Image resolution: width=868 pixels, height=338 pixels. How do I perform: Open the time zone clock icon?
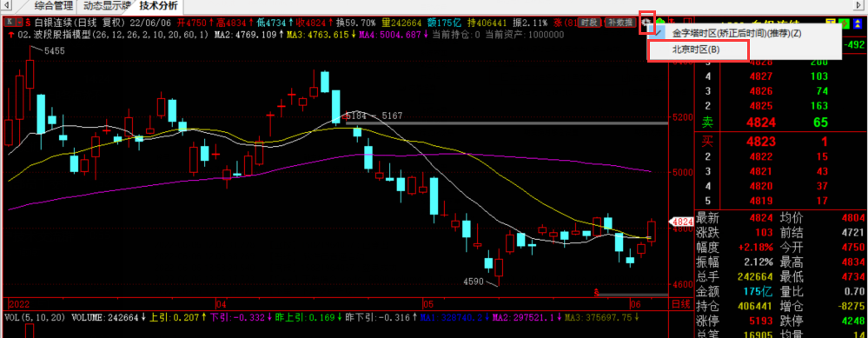646,23
